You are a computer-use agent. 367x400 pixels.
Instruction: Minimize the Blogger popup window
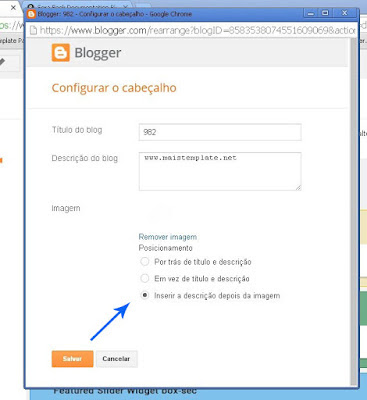point(311,13)
